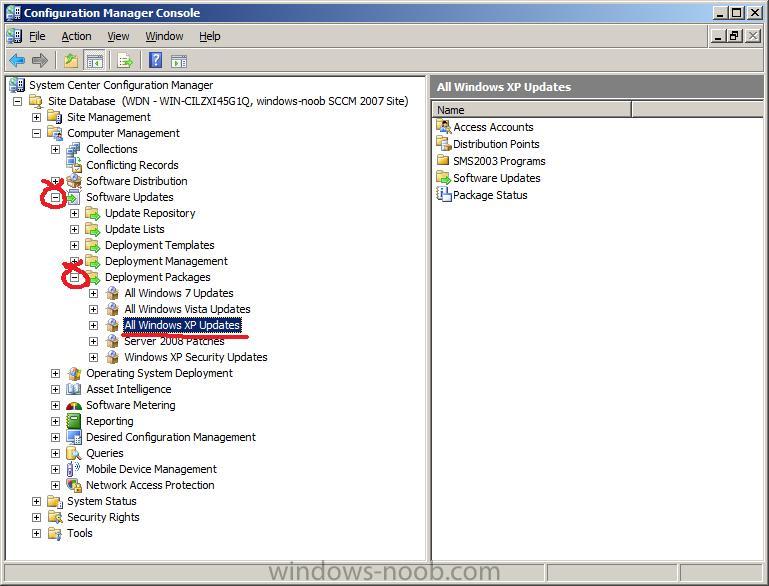Collapse the Computer Management node
This screenshot has width=769, height=586.
pyautogui.click(x=36, y=133)
